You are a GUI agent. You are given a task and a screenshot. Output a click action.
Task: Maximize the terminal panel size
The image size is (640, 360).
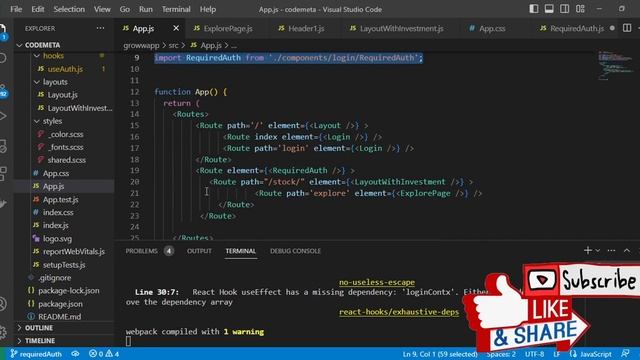click(627, 250)
